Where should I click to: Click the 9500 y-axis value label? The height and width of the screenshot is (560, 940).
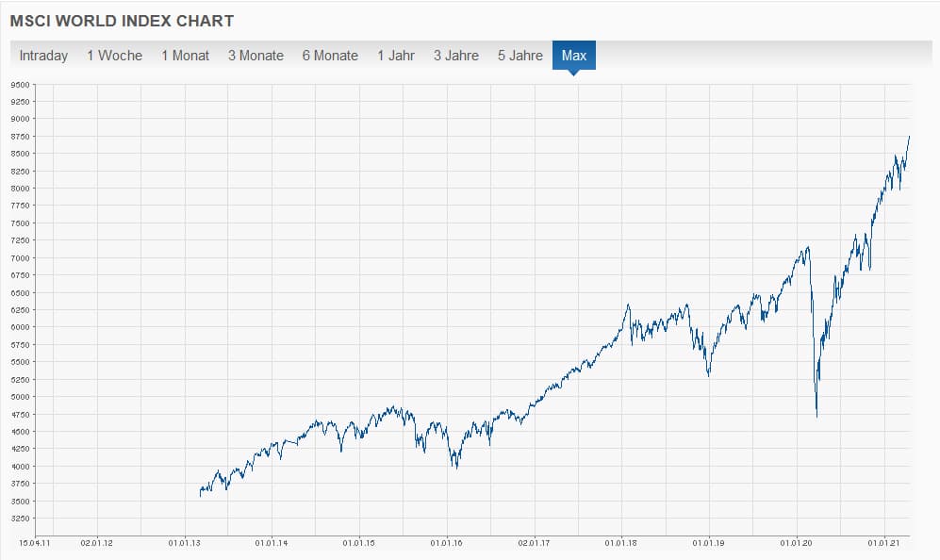(20, 85)
